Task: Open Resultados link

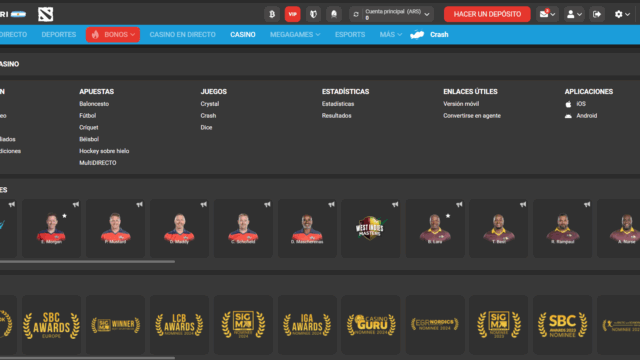Action: [x=336, y=116]
